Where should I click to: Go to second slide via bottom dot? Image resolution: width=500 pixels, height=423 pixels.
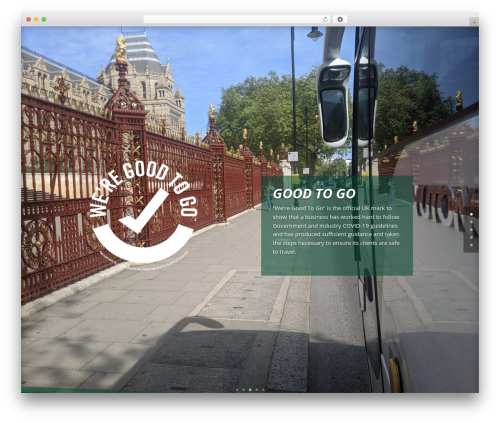click(x=244, y=390)
